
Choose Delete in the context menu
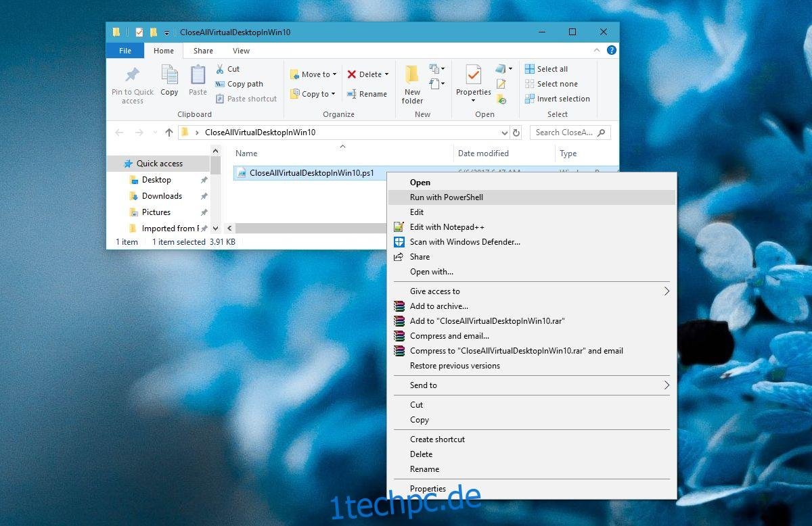pos(532,454)
